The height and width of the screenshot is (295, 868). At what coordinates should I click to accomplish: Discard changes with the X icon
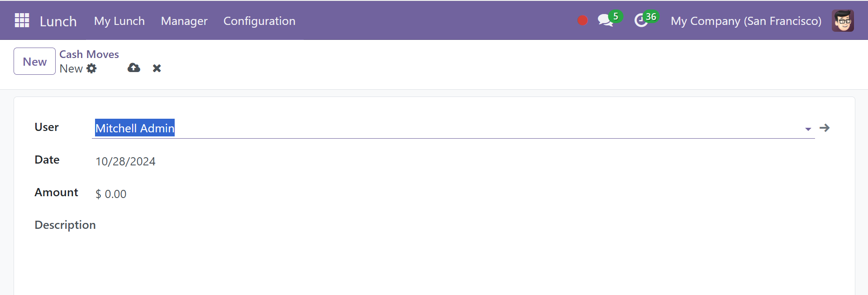click(x=157, y=68)
